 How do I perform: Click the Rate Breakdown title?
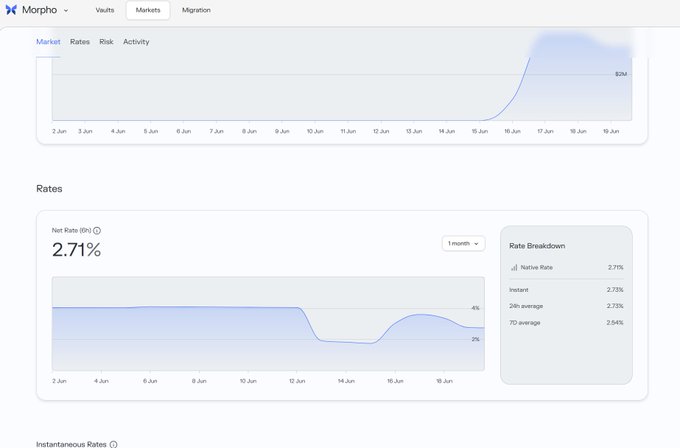[x=537, y=246]
